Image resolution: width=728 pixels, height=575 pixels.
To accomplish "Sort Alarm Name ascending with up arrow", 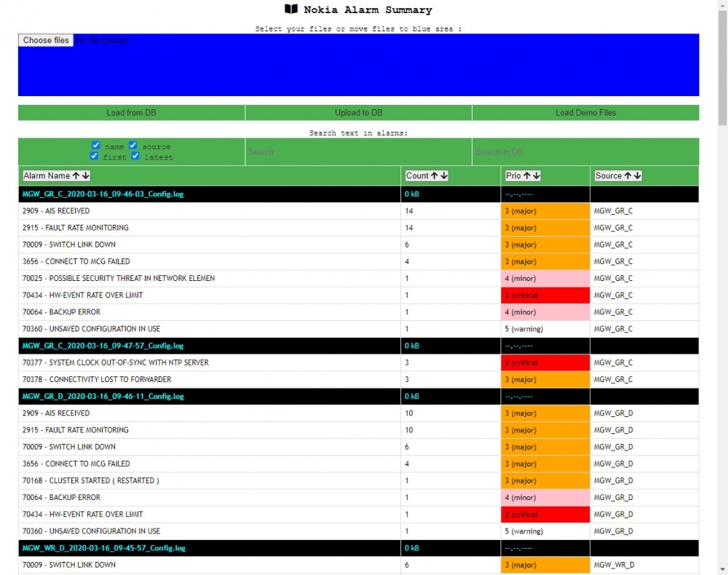I will [76, 176].
